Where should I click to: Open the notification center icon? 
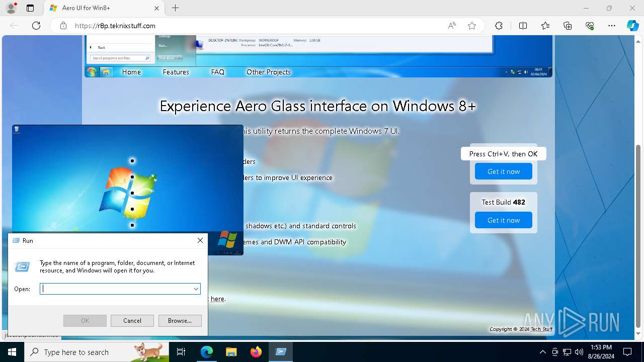pos(627,352)
